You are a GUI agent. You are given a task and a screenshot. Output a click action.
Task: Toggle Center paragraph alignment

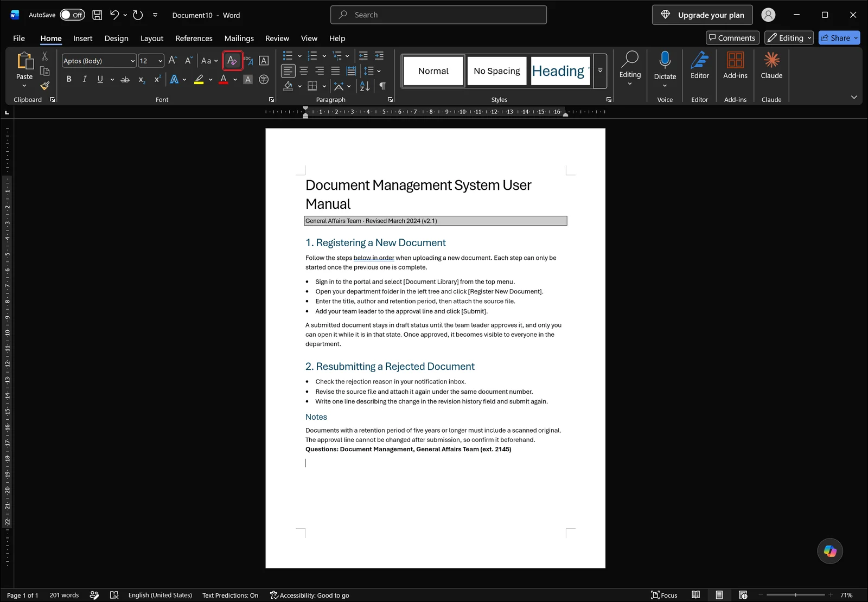tap(304, 71)
